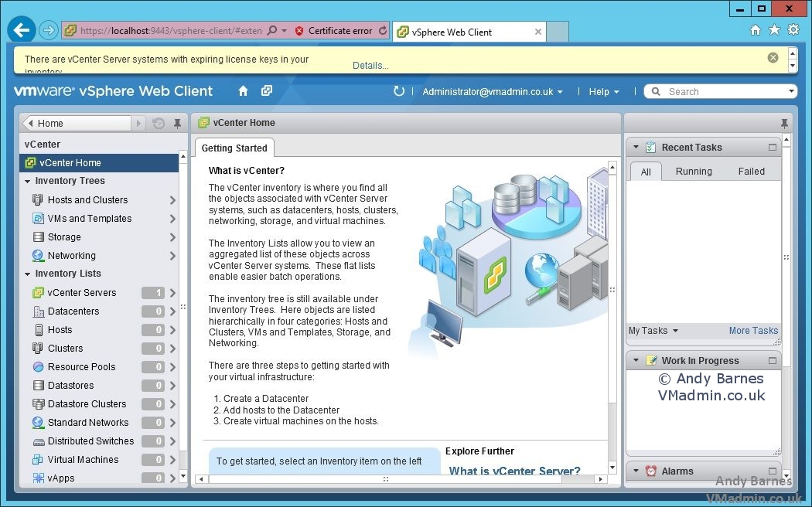Screen dimensions: 812x507
Task: Open the Help dropdown menu
Action: (x=603, y=91)
